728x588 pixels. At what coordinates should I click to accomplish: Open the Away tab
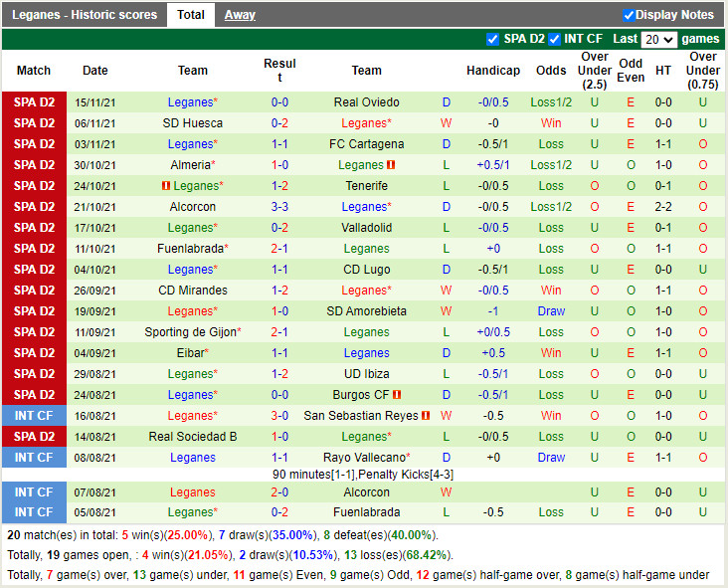pos(240,15)
